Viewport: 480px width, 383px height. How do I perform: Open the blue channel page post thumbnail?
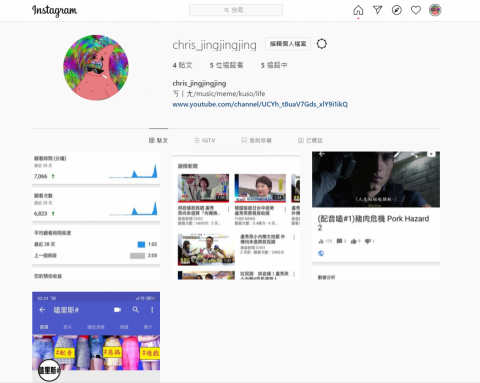click(96, 337)
